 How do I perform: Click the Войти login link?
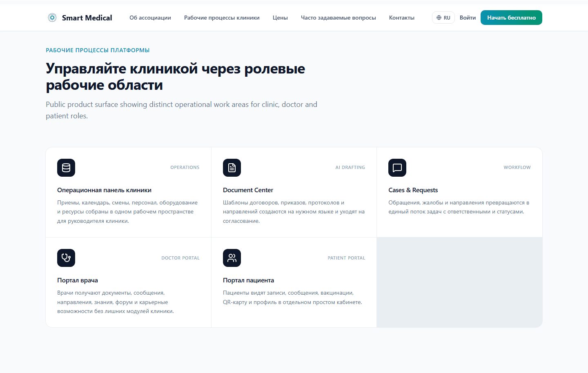click(x=468, y=18)
